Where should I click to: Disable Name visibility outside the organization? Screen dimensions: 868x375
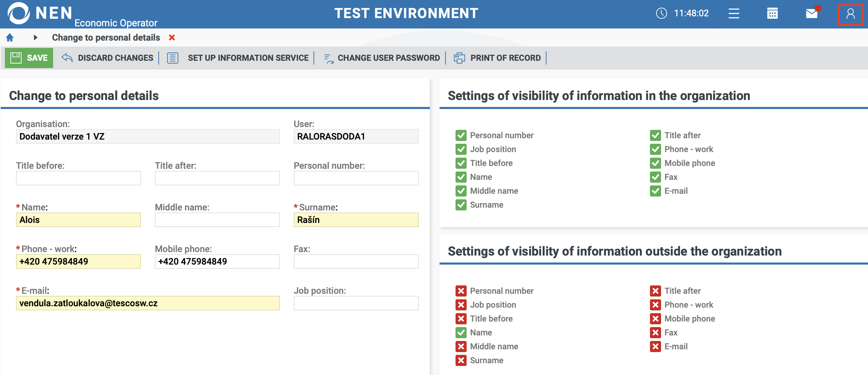pyautogui.click(x=461, y=333)
